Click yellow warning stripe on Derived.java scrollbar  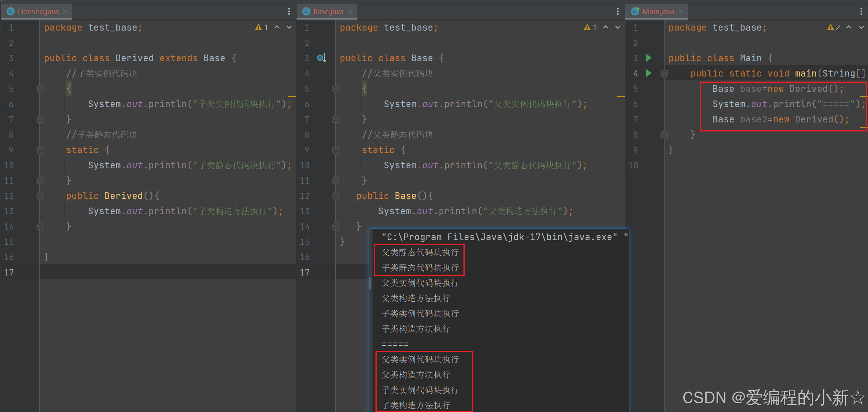click(x=292, y=96)
